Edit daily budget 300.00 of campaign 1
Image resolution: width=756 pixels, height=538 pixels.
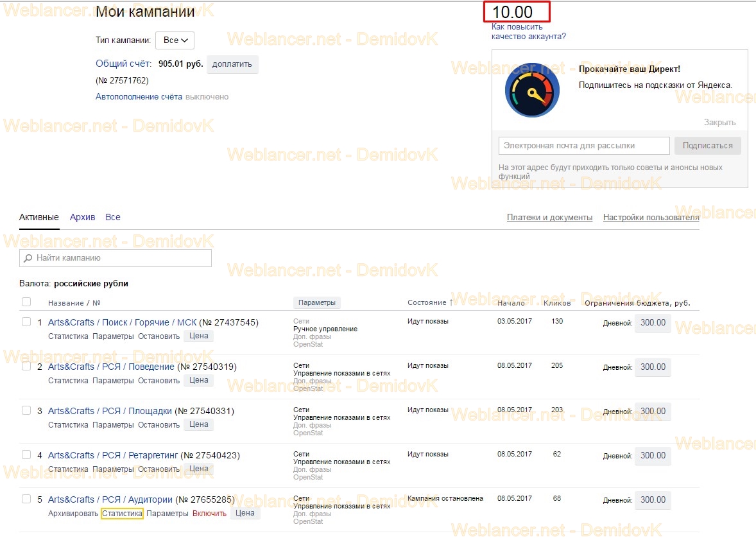point(653,323)
